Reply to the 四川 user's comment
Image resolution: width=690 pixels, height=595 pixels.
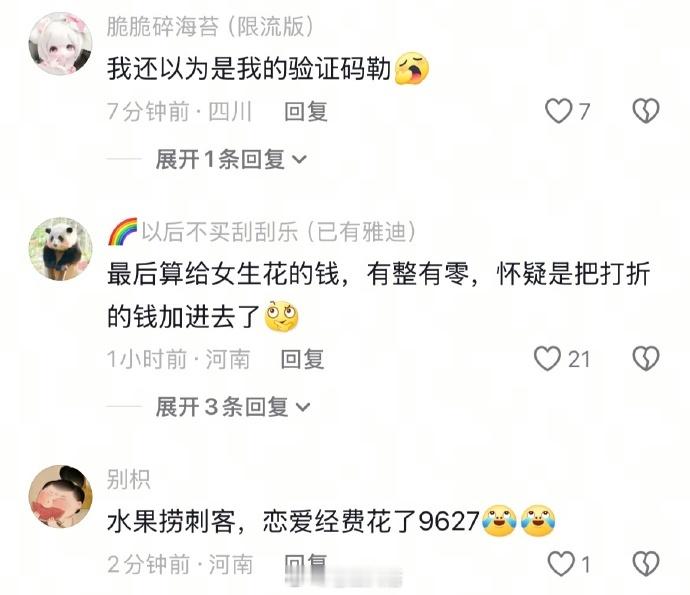click(x=306, y=111)
